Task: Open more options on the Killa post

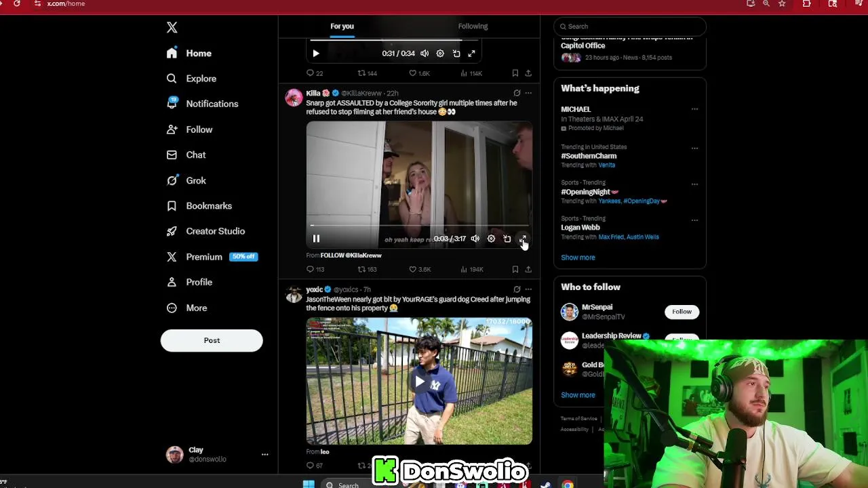Action: [x=528, y=93]
